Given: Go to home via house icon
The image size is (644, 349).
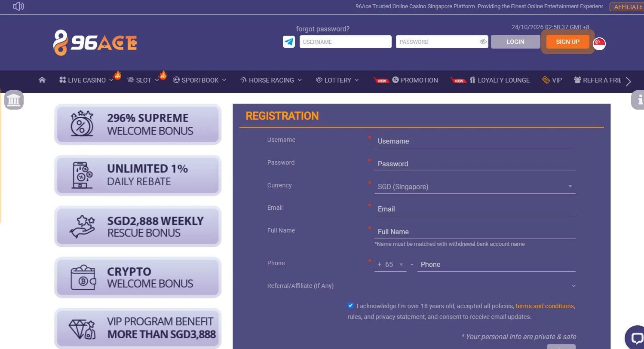Looking at the screenshot, I should 42,80.
